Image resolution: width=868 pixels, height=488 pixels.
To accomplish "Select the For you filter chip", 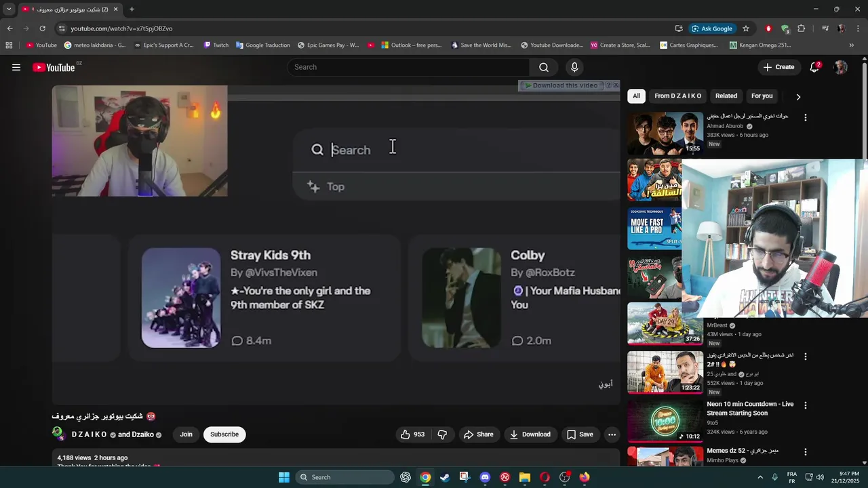I will coord(762,96).
